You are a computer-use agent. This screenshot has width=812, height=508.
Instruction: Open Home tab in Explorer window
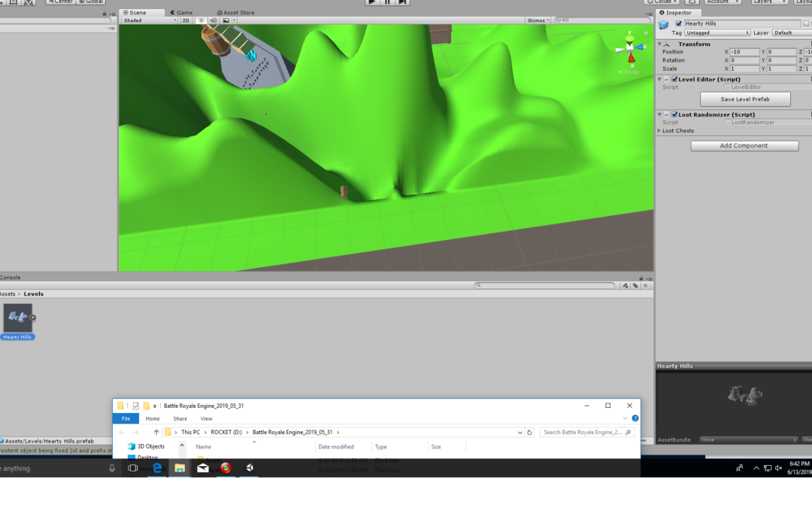[152, 418]
